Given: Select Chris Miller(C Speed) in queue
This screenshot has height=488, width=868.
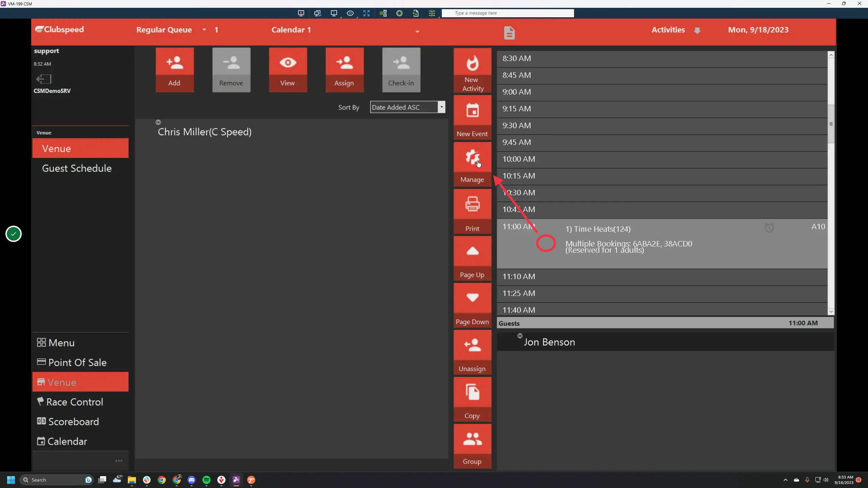Looking at the screenshot, I should click(204, 131).
